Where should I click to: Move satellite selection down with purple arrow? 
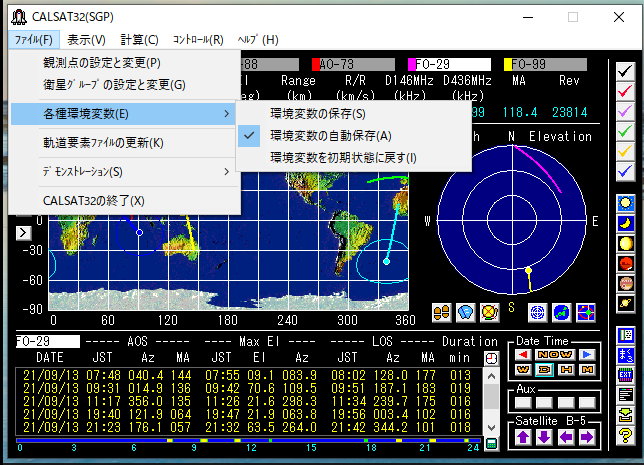pos(544,437)
